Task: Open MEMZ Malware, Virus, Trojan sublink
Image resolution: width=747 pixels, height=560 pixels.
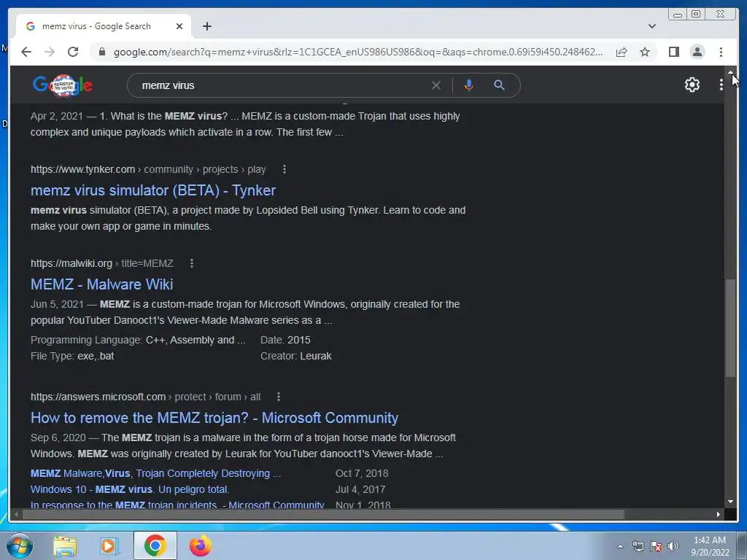Action: click(155, 473)
